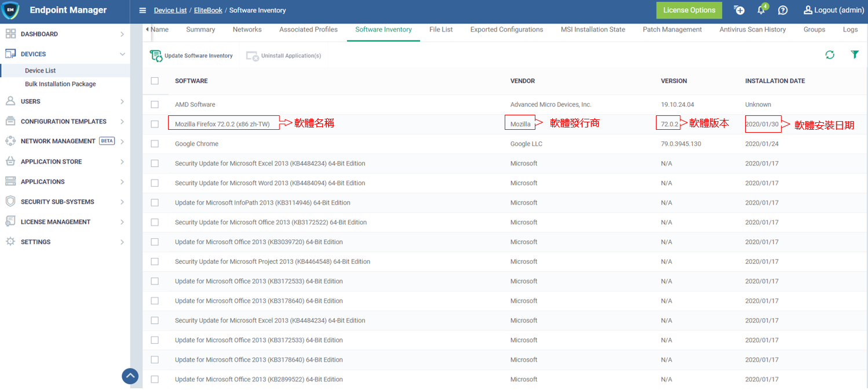Click the Application Store basket icon
The height and width of the screenshot is (390, 868).
pos(10,162)
